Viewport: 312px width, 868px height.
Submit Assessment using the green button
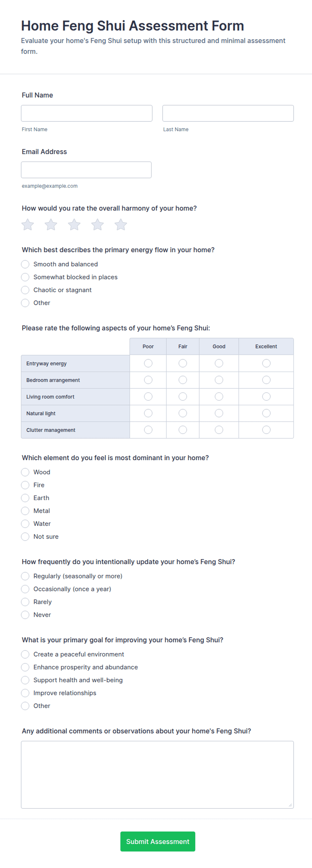pyautogui.click(x=158, y=842)
